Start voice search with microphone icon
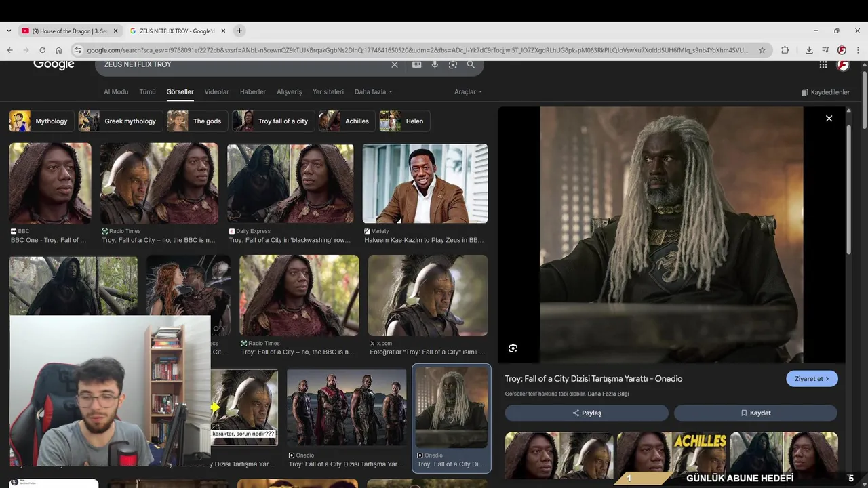 435,64
